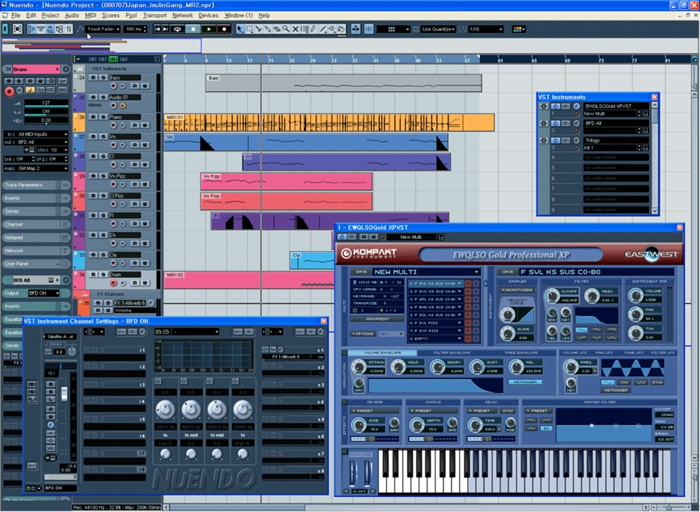Open the in: All MIDI Inputs dropdown
Image resolution: width=700 pixels, height=512 pixels.
[x=36, y=134]
